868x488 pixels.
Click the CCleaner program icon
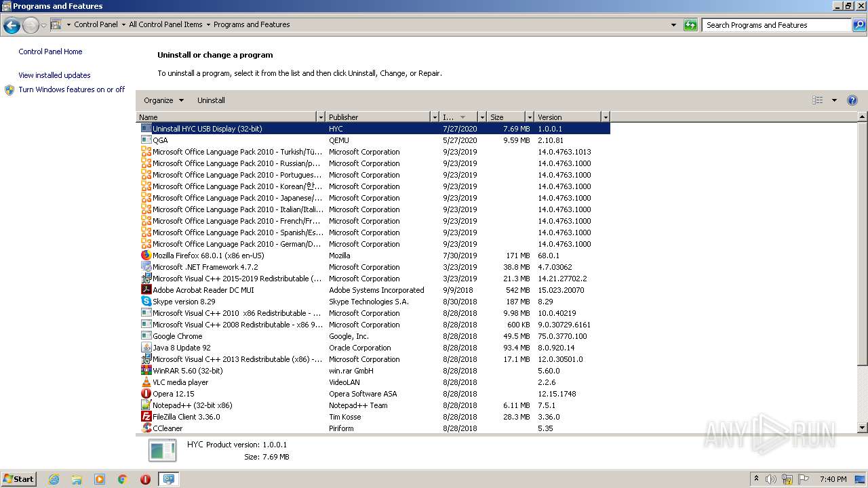point(146,428)
